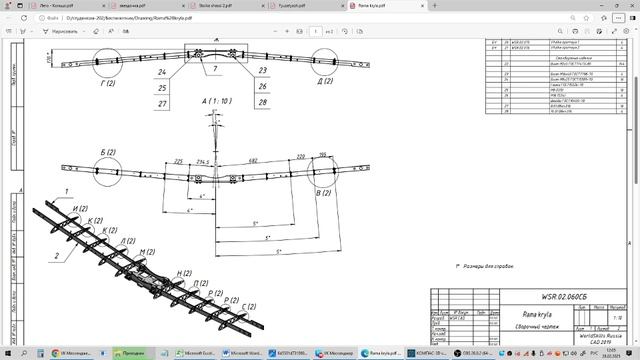Open the tab actions menu
Image resolution: width=640 pixels, height=360 pixels.
20,6
